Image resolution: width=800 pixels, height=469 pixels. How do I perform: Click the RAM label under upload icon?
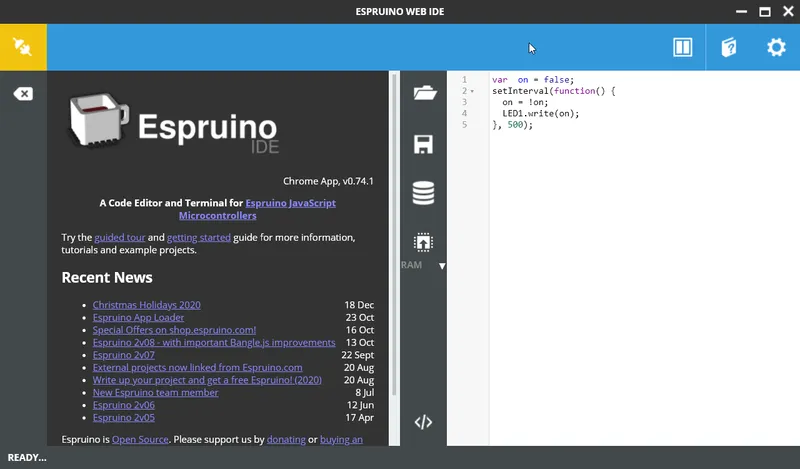[411, 265]
